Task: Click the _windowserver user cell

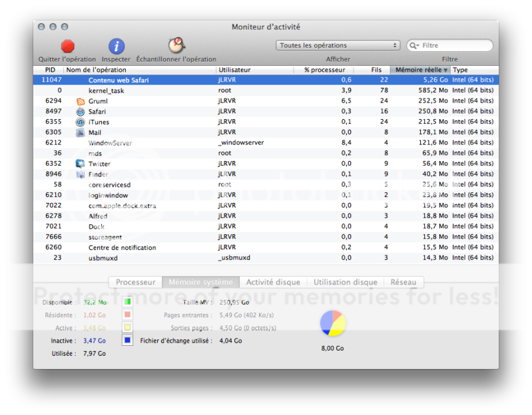Action: click(241, 142)
